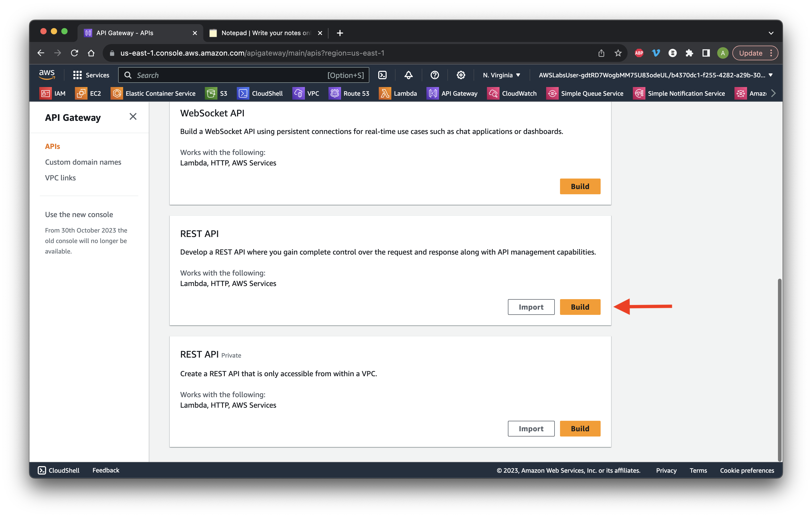Click Use the new console link
This screenshot has width=812, height=517.
[79, 214]
